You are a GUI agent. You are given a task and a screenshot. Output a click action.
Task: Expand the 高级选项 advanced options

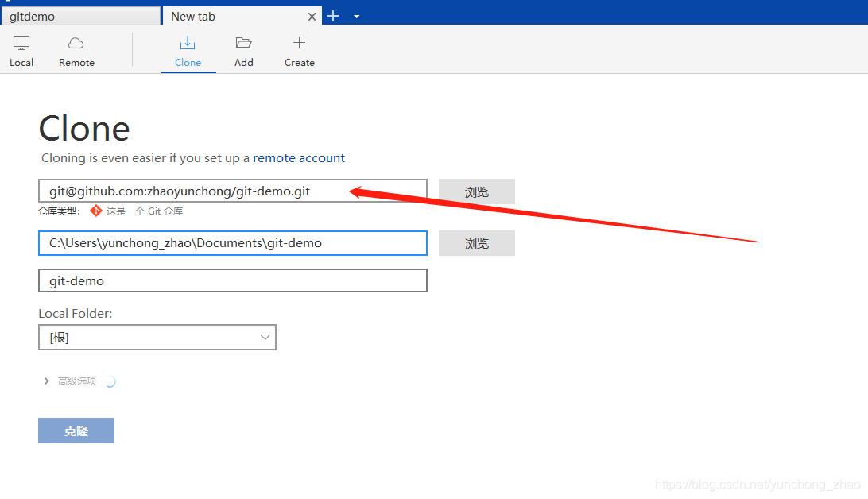click(x=70, y=381)
